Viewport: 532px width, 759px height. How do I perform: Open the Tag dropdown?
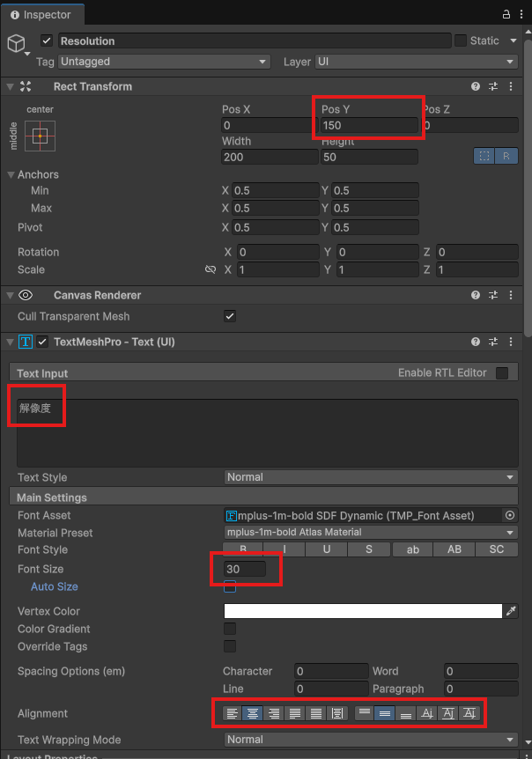pos(164,62)
